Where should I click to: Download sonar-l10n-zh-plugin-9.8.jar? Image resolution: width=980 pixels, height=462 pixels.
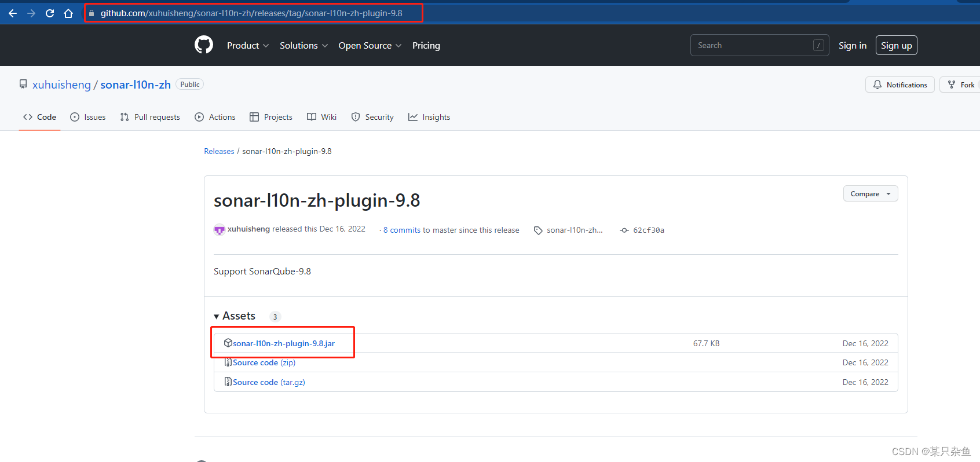(x=284, y=343)
